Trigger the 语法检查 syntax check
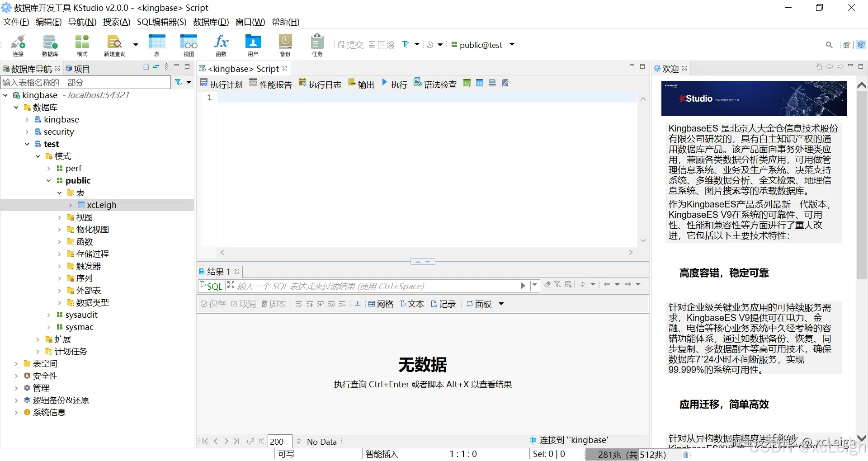The image size is (868, 461). 435,83
